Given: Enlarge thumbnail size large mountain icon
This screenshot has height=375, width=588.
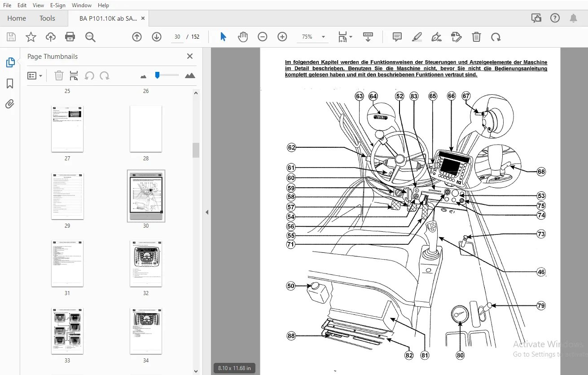Looking at the screenshot, I should (x=190, y=75).
